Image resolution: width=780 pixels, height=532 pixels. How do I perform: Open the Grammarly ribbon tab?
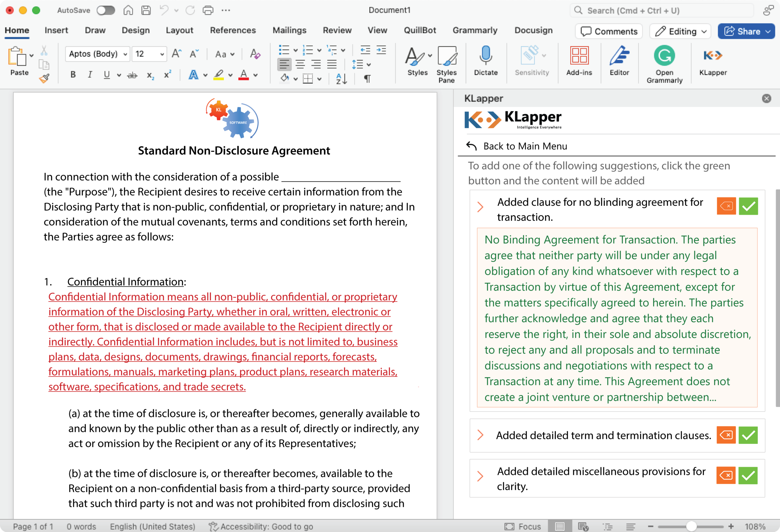tap(475, 30)
